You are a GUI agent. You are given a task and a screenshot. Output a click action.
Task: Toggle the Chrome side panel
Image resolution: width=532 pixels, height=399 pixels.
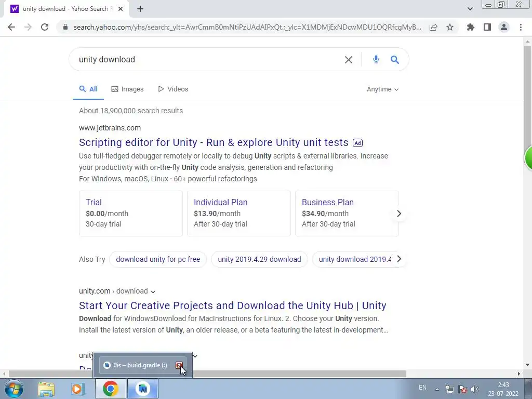click(487, 27)
